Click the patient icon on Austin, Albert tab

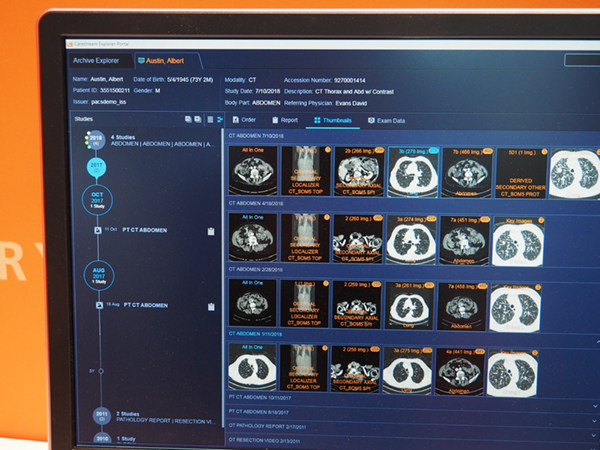(141, 61)
